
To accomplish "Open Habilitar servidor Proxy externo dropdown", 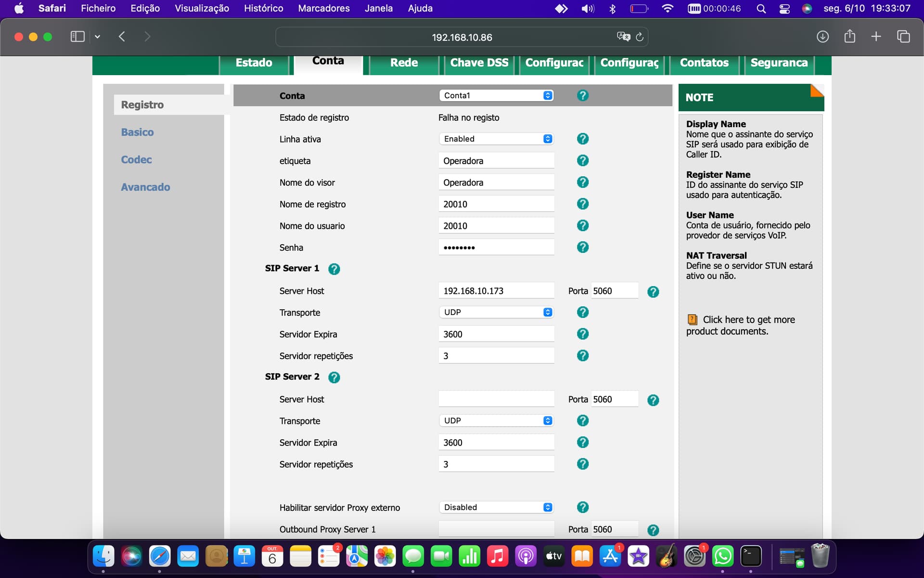I will point(496,507).
